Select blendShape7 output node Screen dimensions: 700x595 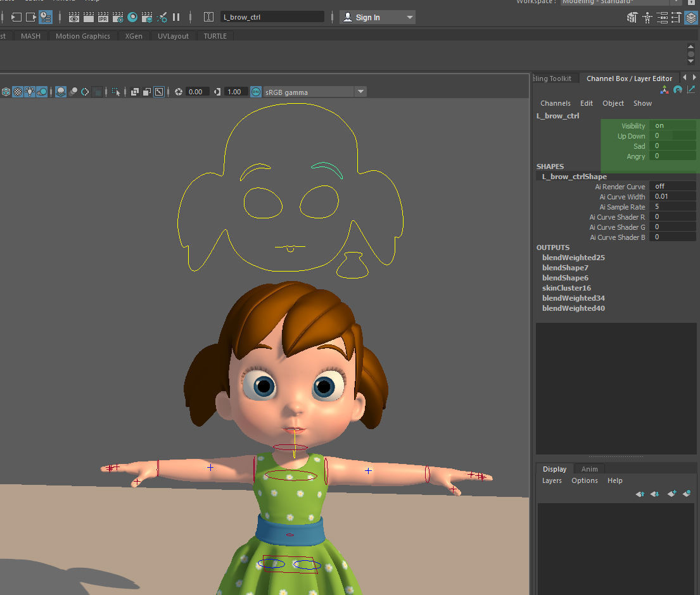click(x=565, y=268)
